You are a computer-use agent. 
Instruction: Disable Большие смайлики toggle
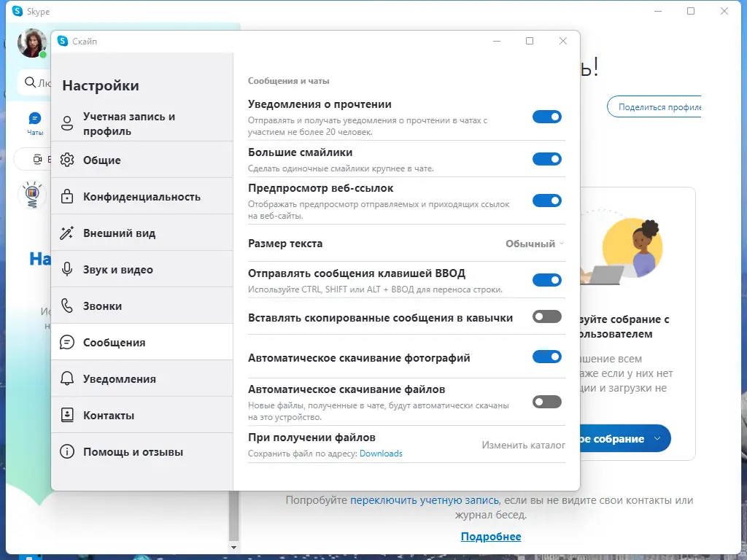pos(546,159)
